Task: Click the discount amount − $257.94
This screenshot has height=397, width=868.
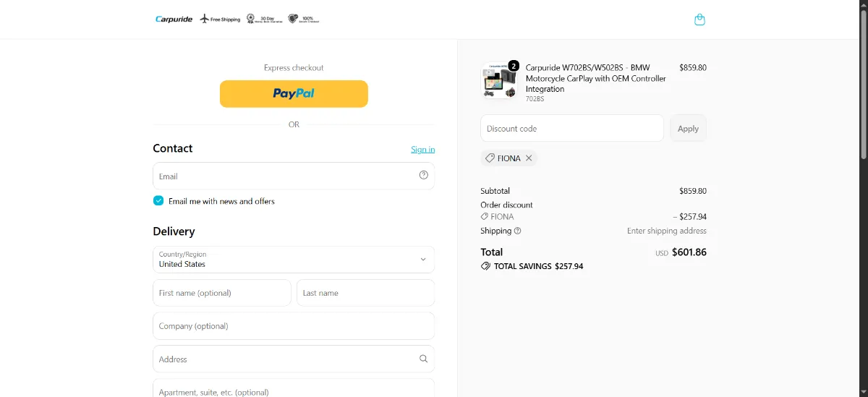Action: tap(689, 216)
